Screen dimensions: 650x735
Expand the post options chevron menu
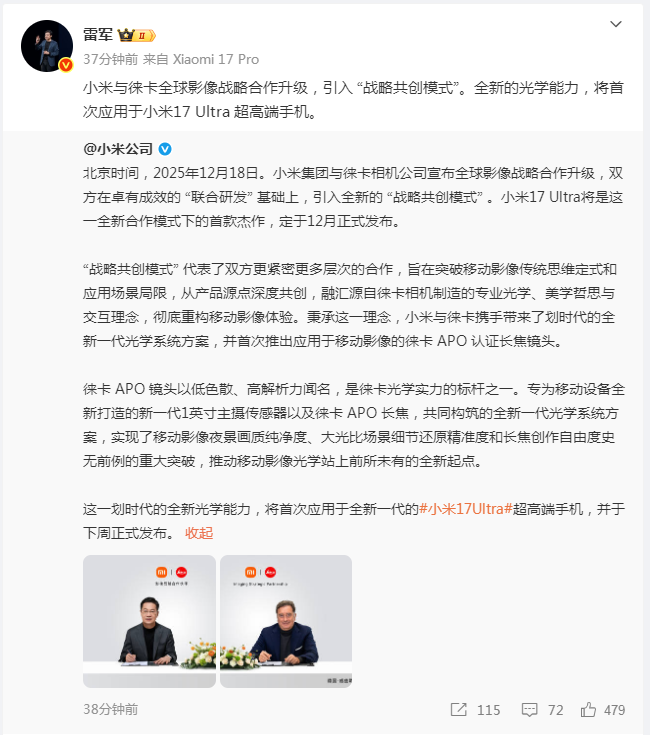pyautogui.click(x=615, y=24)
